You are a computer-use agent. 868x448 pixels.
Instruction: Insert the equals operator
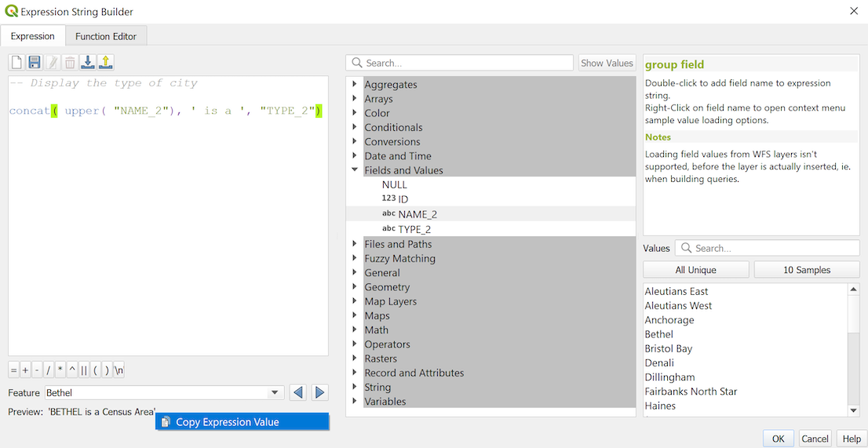[13, 370]
